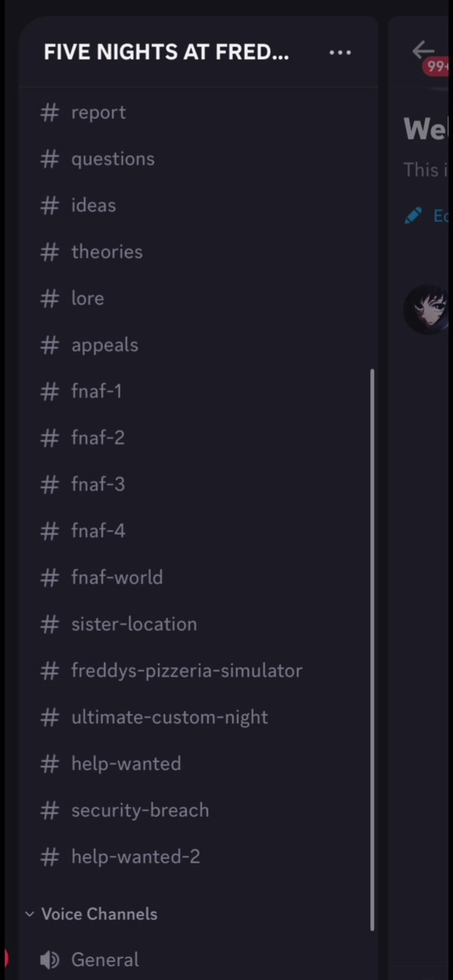Click the pencil edit icon

pos(413,216)
